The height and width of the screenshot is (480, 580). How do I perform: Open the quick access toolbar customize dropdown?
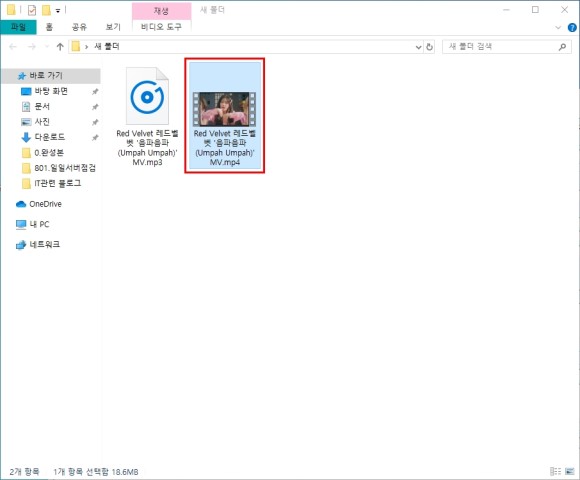coord(58,11)
